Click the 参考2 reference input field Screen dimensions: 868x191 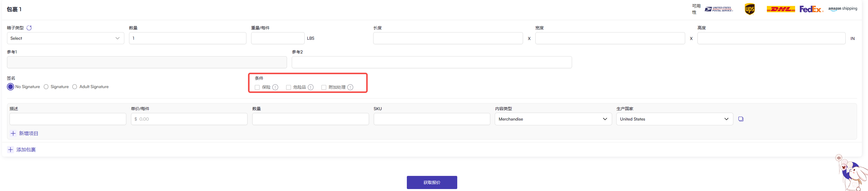[432, 62]
